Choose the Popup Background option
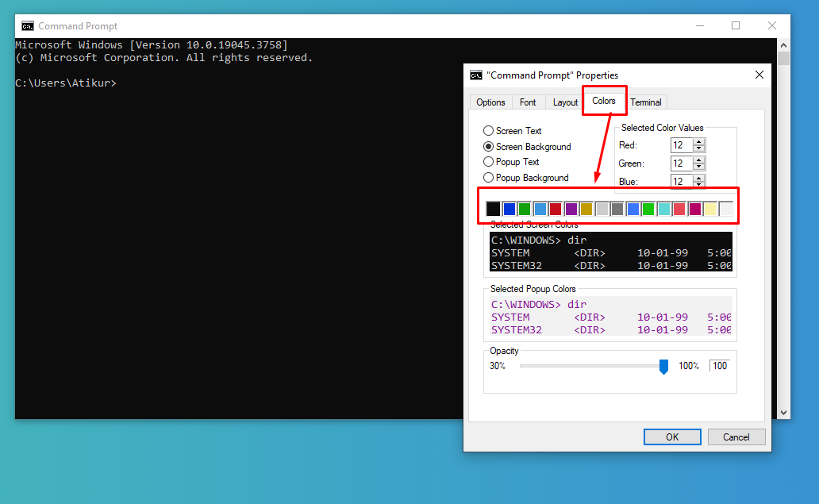The image size is (819, 504). pyautogui.click(x=488, y=178)
